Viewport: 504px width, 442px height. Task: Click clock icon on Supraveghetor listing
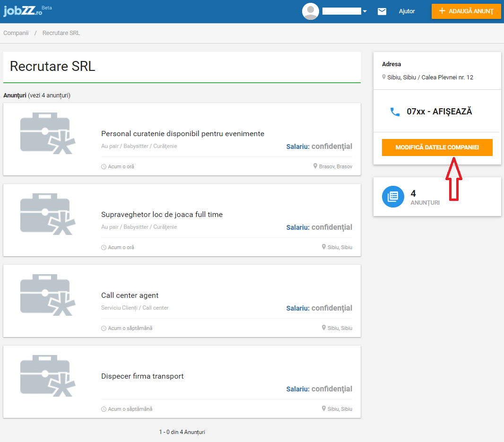pyautogui.click(x=104, y=248)
